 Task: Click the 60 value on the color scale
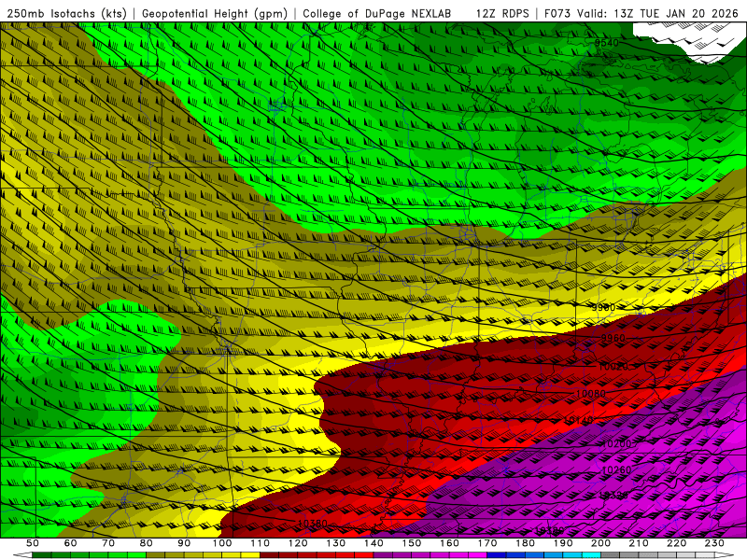[x=71, y=543]
